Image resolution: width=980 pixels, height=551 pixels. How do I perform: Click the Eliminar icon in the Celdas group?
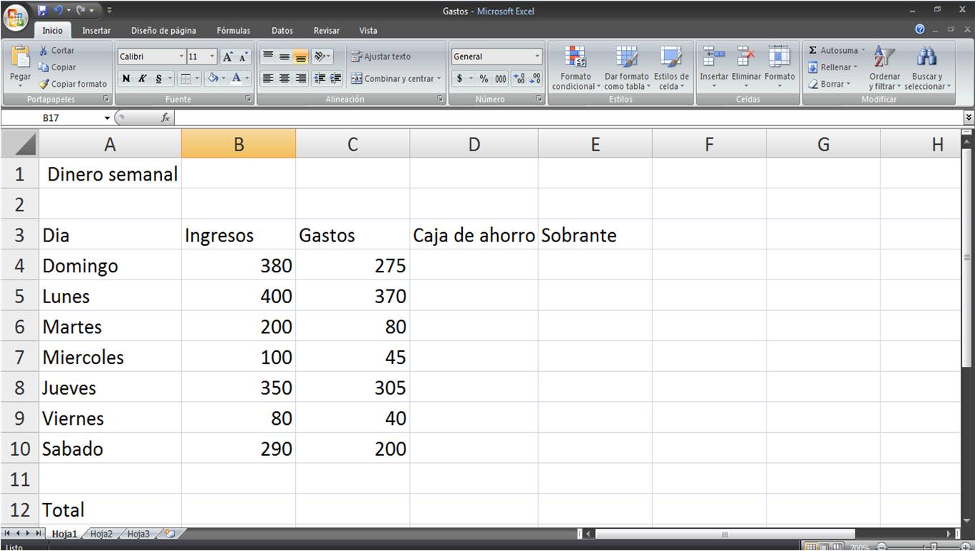coord(746,63)
